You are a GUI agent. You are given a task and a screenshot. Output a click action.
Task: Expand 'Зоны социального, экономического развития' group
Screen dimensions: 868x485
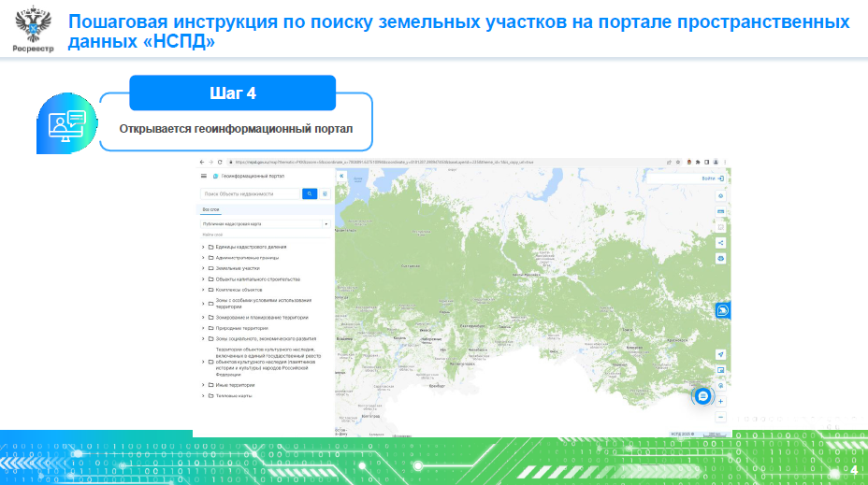point(203,338)
